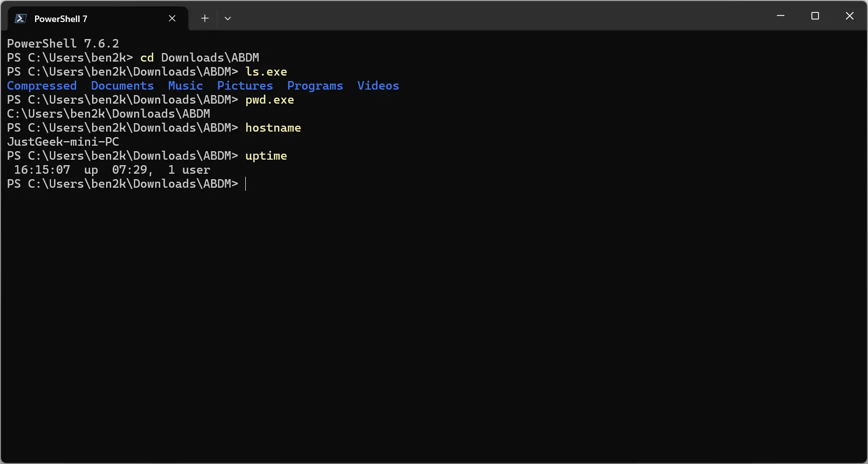The height and width of the screenshot is (464, 868).
Task: Click the hostname command text
Action: [x=273, y=128]
